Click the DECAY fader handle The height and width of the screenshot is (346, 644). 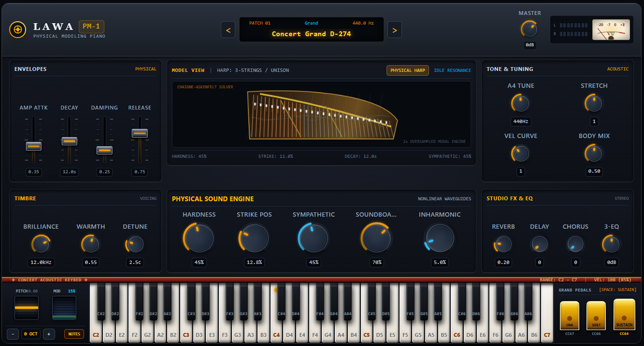point(69,141)
